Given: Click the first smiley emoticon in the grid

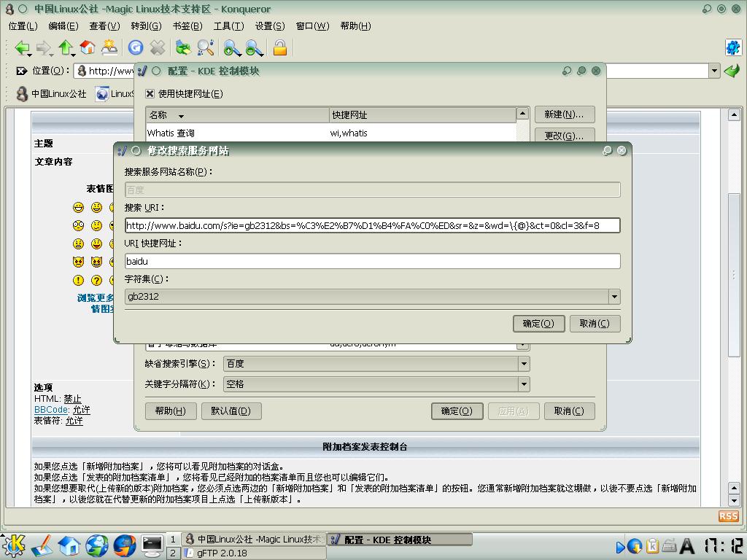Looking at the screenshot, I should pyautogui.click(x=78, y=207).
